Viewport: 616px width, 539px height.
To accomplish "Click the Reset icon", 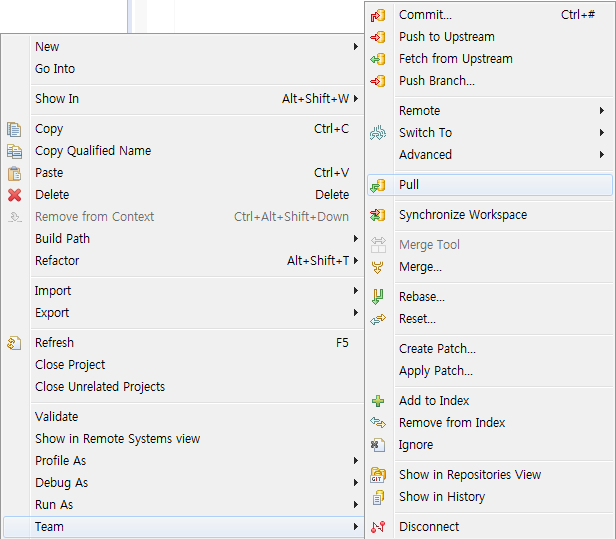I will [378, 319].
